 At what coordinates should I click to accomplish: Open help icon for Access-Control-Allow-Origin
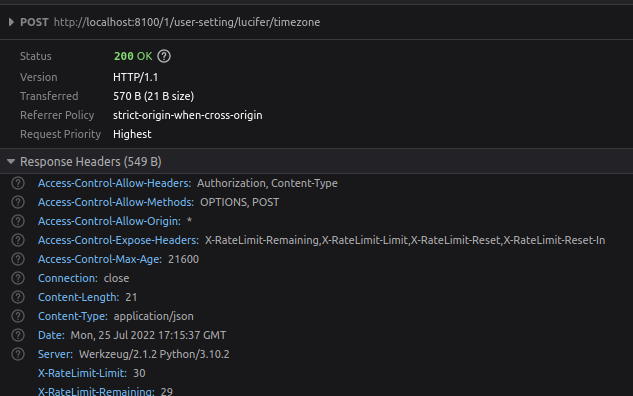tap(18, 221)
